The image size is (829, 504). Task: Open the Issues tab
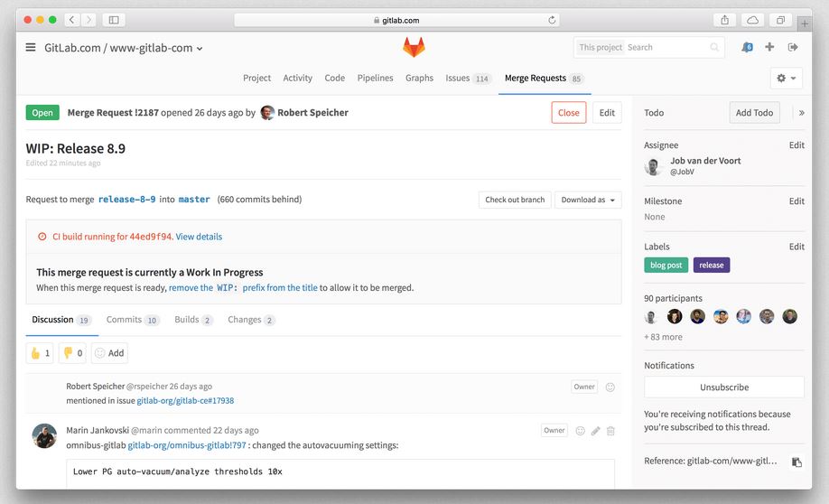(x=469, y=79)
